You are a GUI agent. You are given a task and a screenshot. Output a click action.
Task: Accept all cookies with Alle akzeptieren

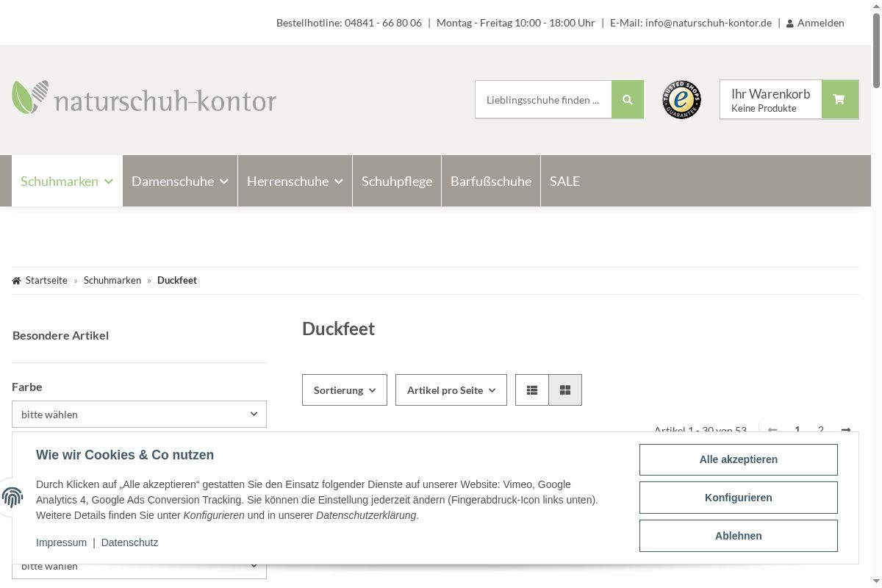tap(738, 459)
